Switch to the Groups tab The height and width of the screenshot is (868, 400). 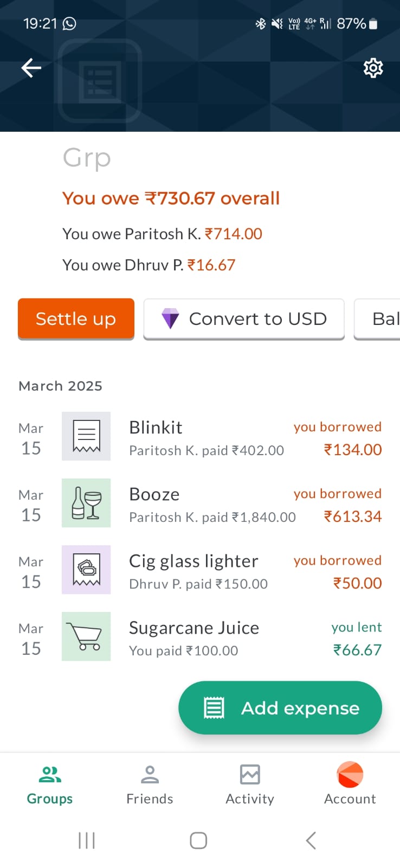click(x=50, y=785)
